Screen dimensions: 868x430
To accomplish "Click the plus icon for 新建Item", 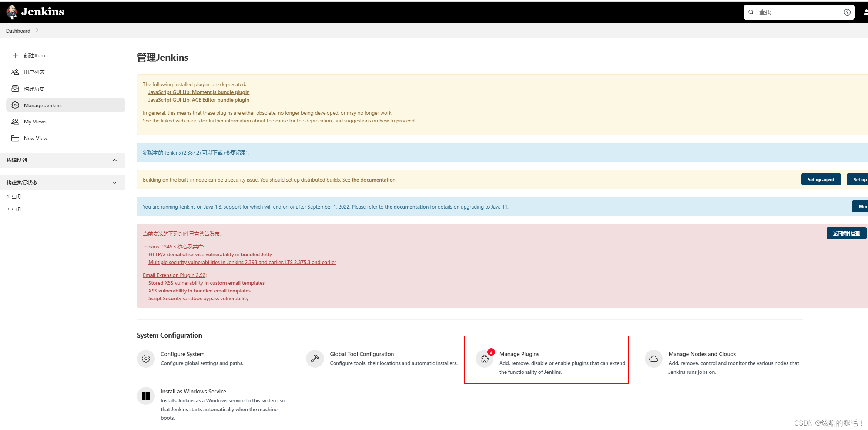I will [x=15, y=55].
